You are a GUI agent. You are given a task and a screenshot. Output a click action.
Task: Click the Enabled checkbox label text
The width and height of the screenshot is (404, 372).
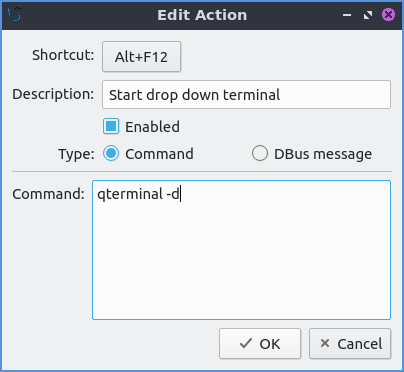pos(152,127)
